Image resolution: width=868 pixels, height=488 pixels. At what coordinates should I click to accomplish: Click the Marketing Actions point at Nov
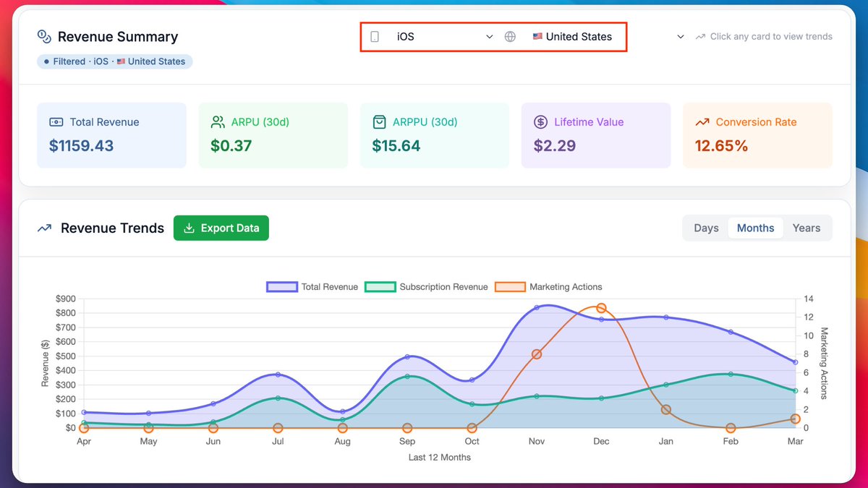pos(537,354)
